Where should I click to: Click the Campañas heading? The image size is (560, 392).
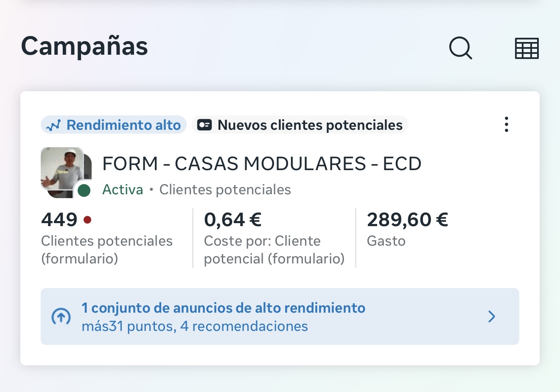(84, 46)
